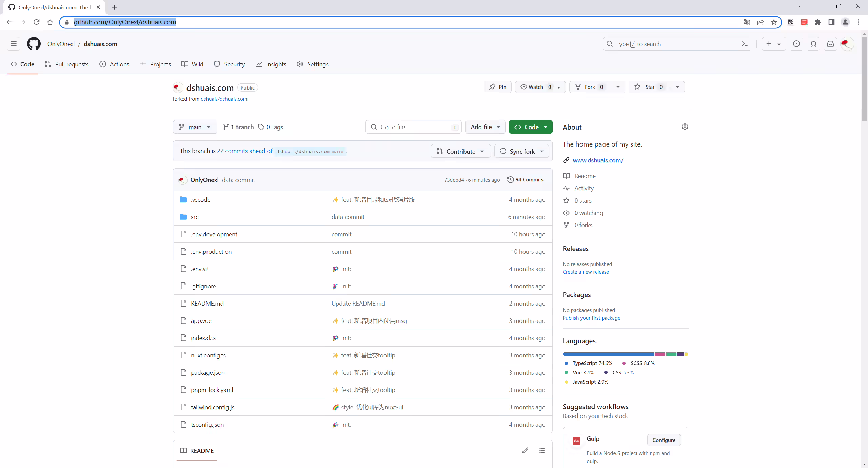Click the green Code button
Viewport: 868px width, 468px height.
pyautogui.click(x=531, y=127)
